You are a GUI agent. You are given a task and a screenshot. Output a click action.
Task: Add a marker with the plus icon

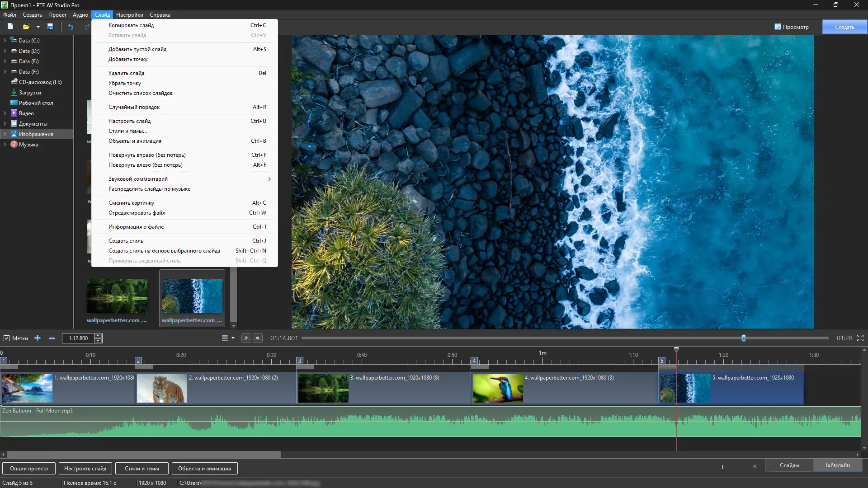click(x=38, y=338)
